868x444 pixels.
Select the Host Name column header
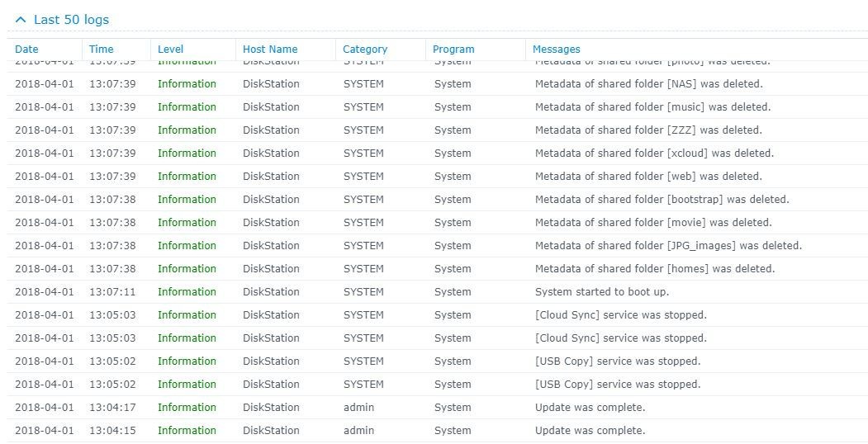point(270,50)
